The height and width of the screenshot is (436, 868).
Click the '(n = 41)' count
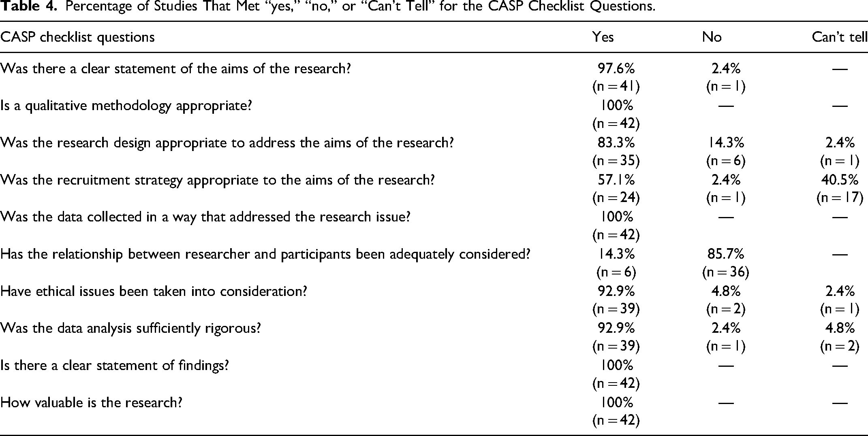coord(616,87)
